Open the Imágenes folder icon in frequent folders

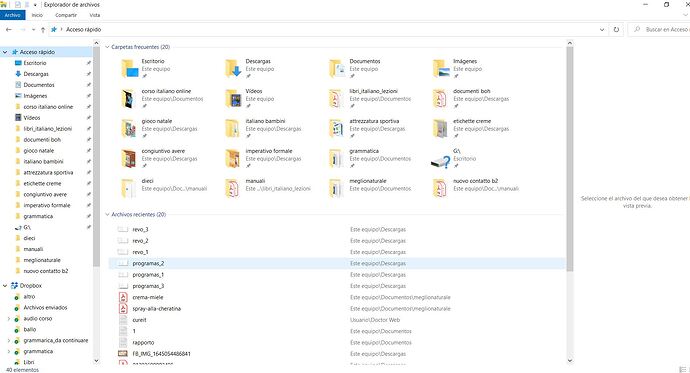441,69
